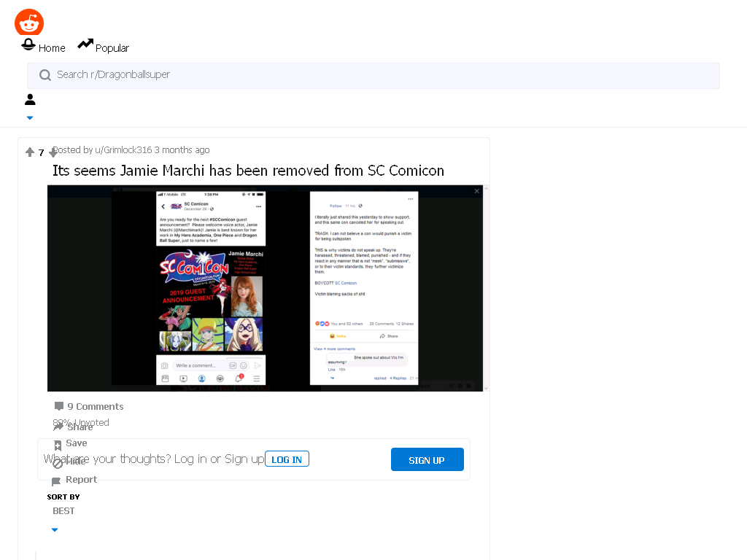Open u/Grimlock316 profile link

pyautogui.click(x=123, y=150)
